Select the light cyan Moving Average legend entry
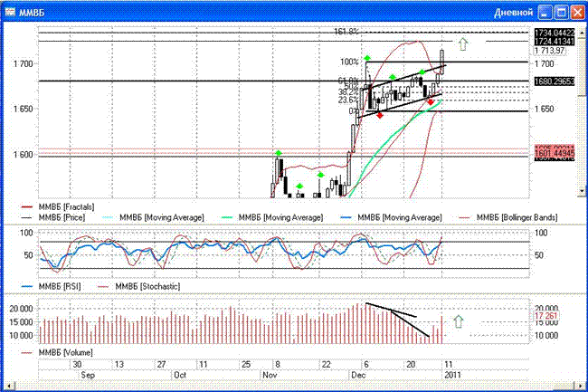 pyautogui.click(x=153, y=217)
